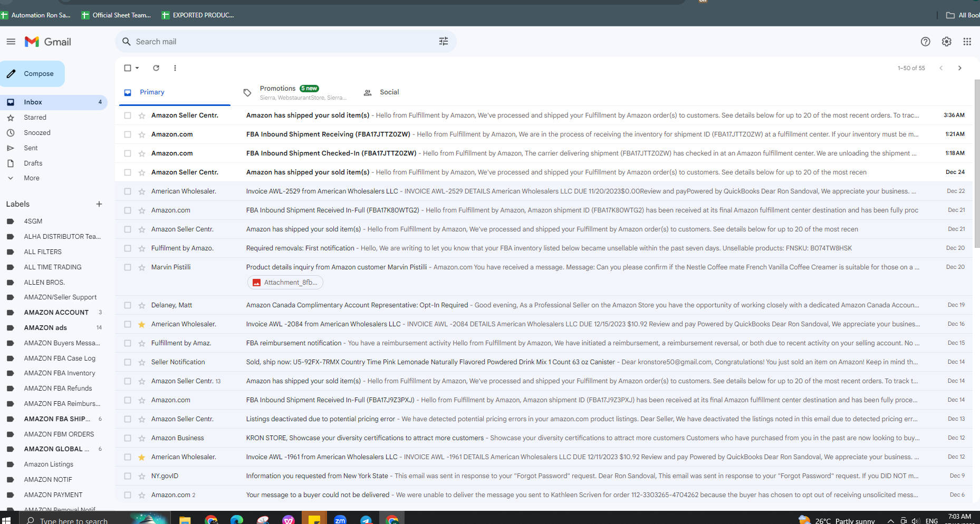Screen dimensions: 980x524
Task: Open Telegram from the taskbar
Action: coord(366,520)
